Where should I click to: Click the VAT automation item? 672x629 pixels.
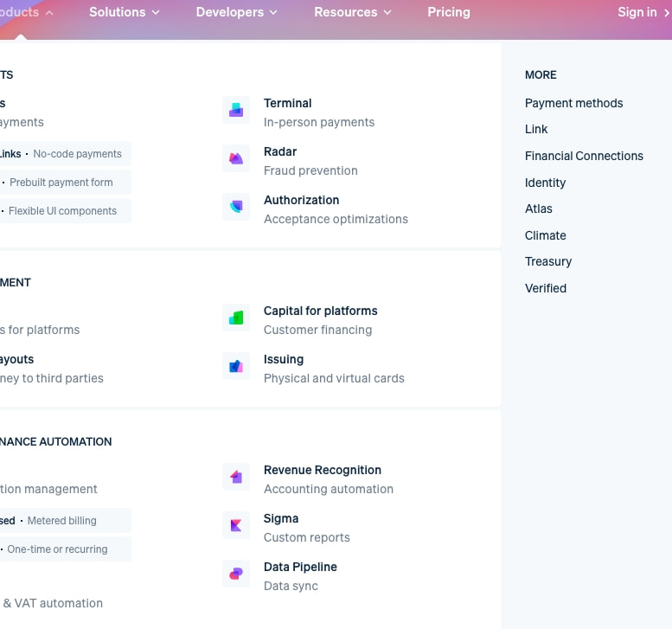click(51, 603)
